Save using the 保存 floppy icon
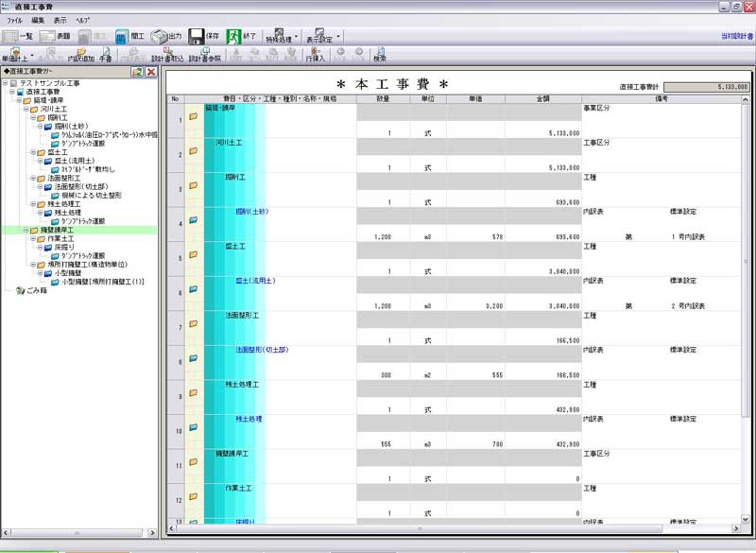 tap(204, 36)
